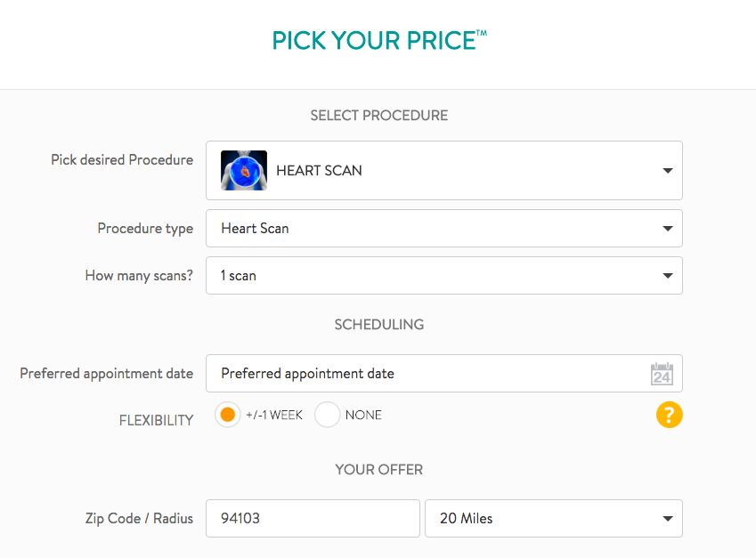Select the +/-1 WEEK flexibility radio button

coord(228,415)
